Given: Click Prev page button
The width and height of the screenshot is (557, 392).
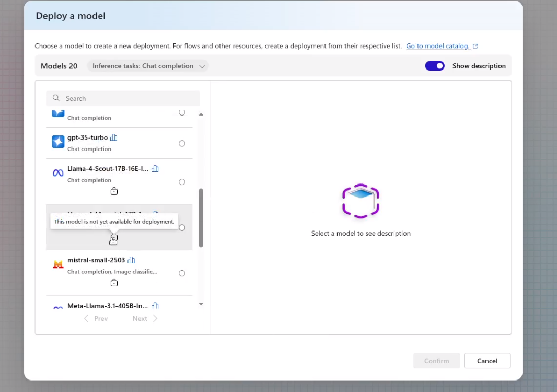Looking at the screenshot, I should pos(96,318).
